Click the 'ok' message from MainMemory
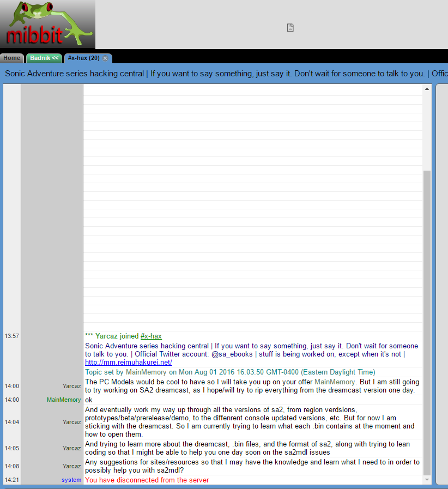 [89, 400]
